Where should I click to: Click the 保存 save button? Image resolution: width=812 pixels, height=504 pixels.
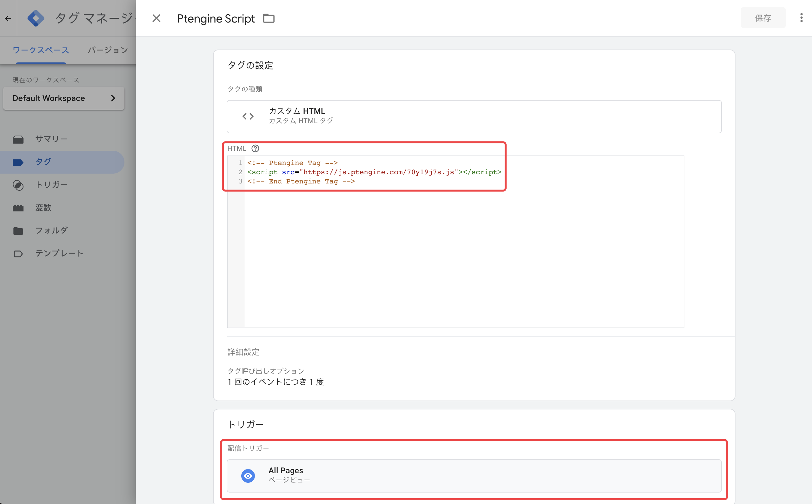[x=763, y=18]
